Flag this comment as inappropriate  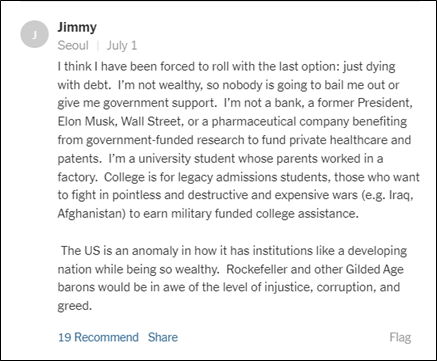(400, 337)
